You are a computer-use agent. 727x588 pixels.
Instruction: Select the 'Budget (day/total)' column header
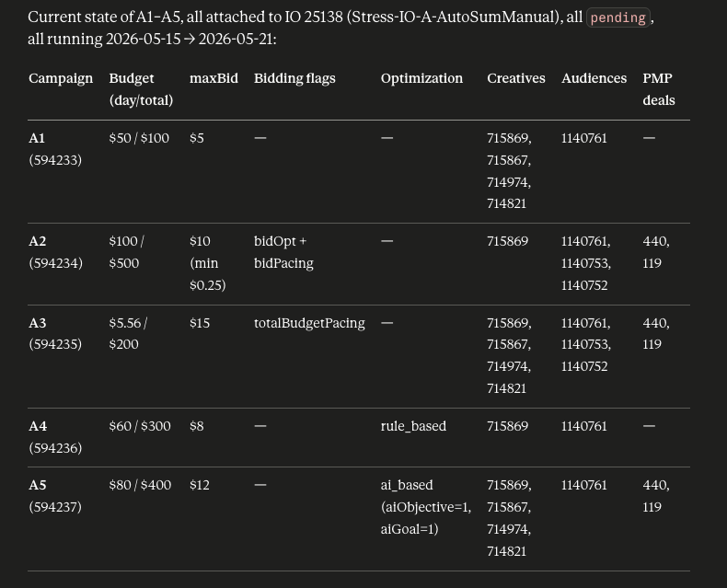click(141, 89)
